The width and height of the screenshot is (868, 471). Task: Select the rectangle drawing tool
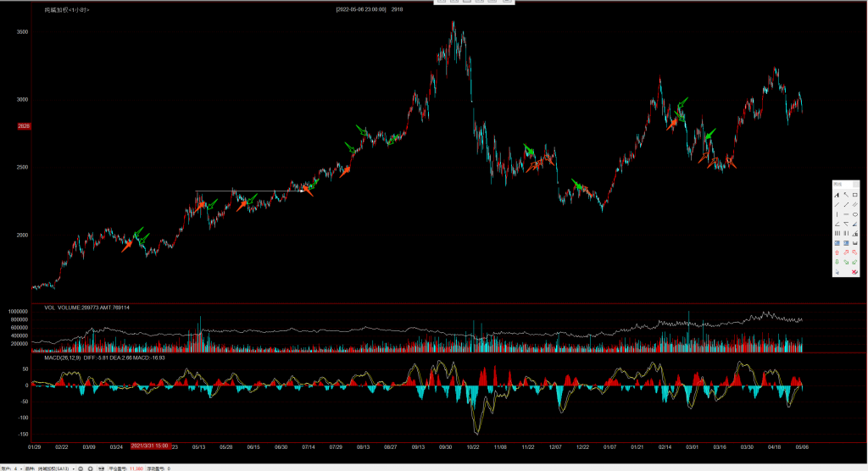tap(855, 195)
